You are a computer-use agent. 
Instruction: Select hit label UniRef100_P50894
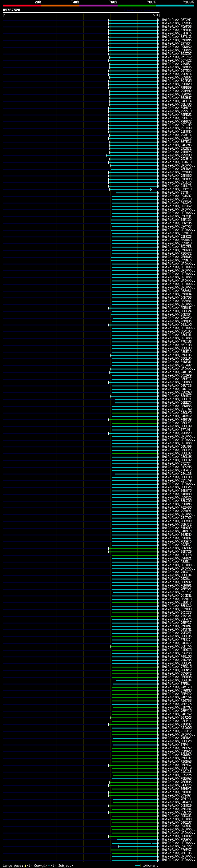click(177, 294)
